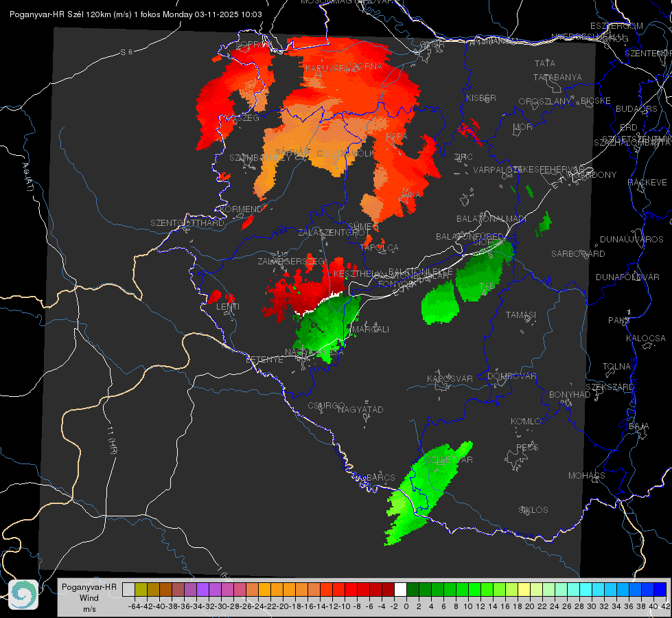Viewport: 672px width, 618px height.
Task: Click the BONYHÁD city label
Action: [570, 394]
